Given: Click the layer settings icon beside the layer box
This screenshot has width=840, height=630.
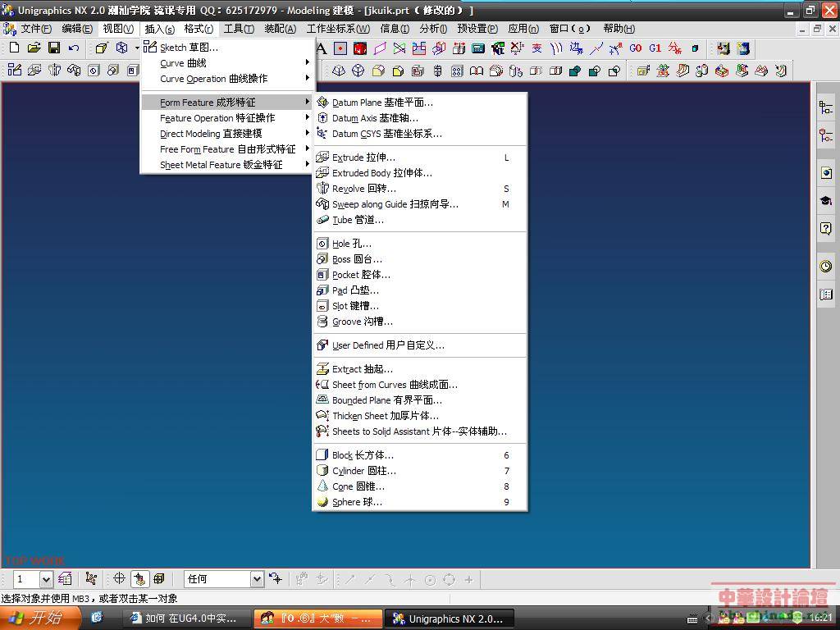Looking at the screenshot, I should pos(65,578).
